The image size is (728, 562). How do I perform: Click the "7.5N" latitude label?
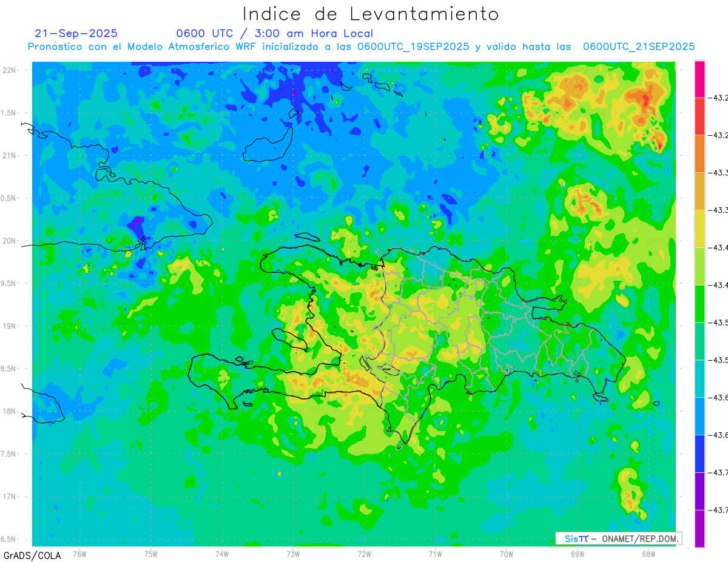coord(9,454)
